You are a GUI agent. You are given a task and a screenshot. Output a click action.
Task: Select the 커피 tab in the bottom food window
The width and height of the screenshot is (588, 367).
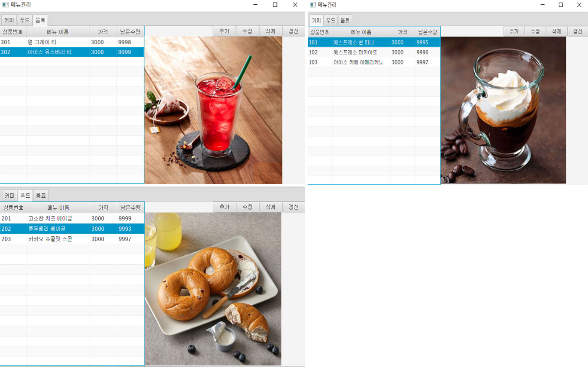pyautogui.click(x=9, y=195)
